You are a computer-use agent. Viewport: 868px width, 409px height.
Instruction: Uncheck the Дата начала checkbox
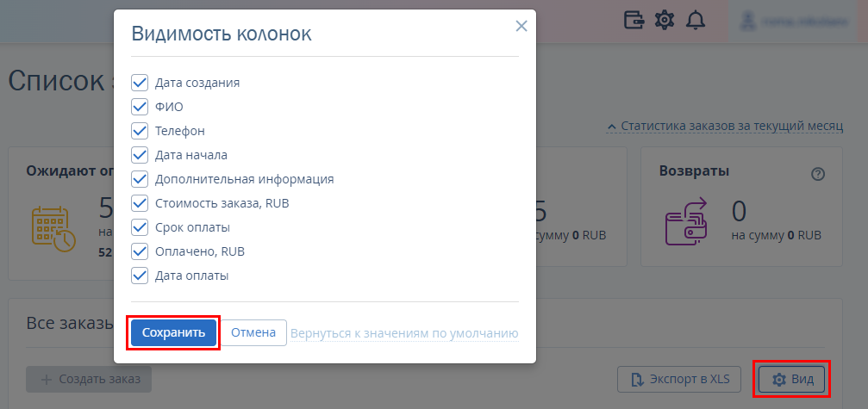point(140,155)
